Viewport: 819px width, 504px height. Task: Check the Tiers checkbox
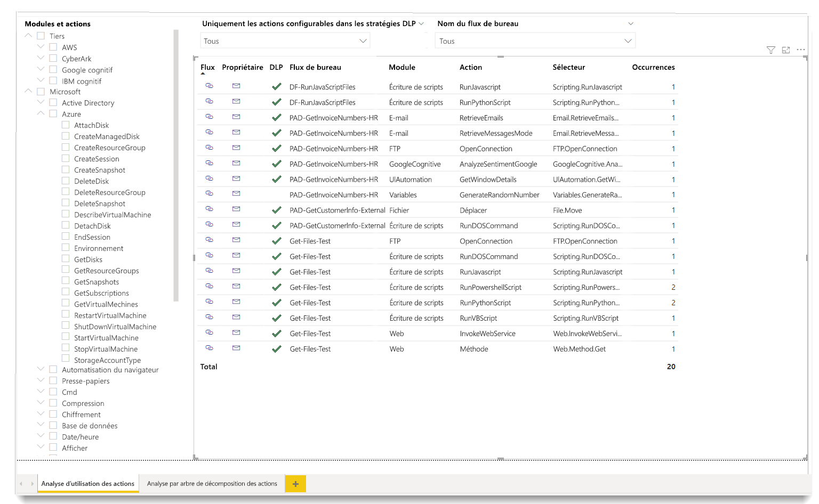(x=41, y=36)
